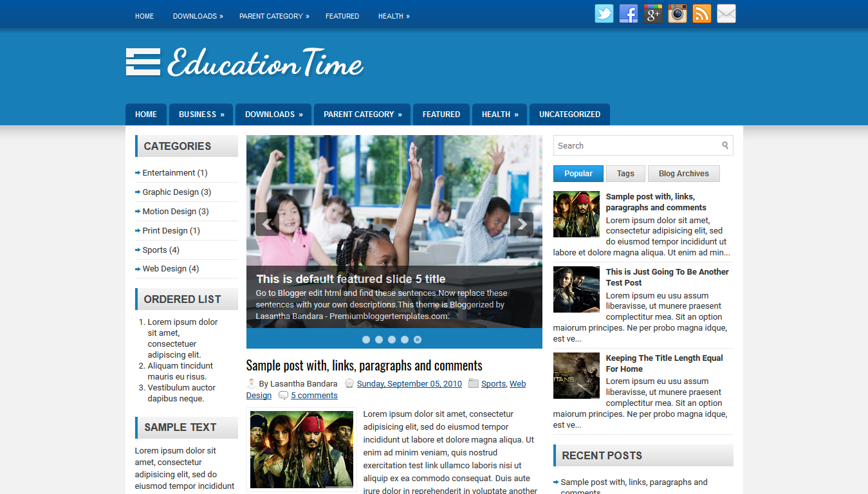
Task: Go to HOME in main navigation
Action: 146,114
